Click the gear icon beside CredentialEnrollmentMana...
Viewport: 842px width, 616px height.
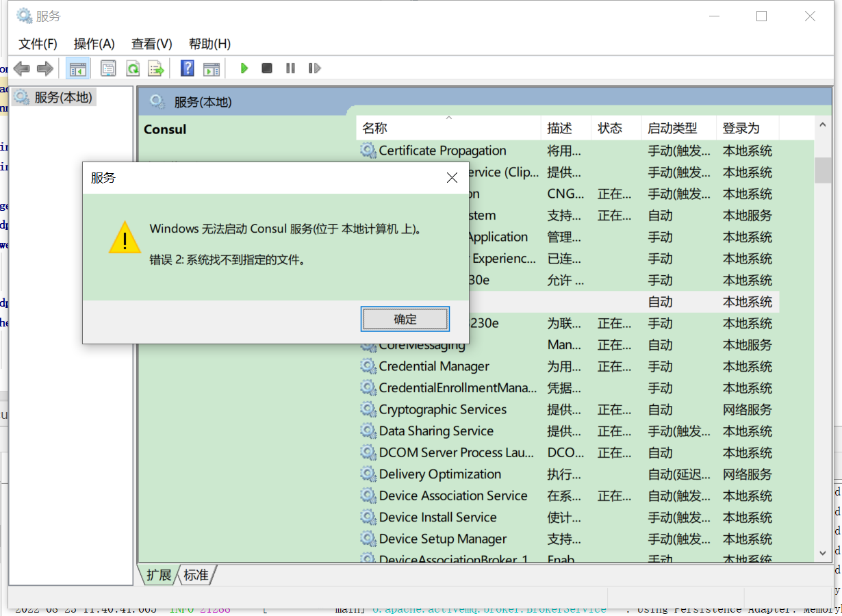pos(369,388)
